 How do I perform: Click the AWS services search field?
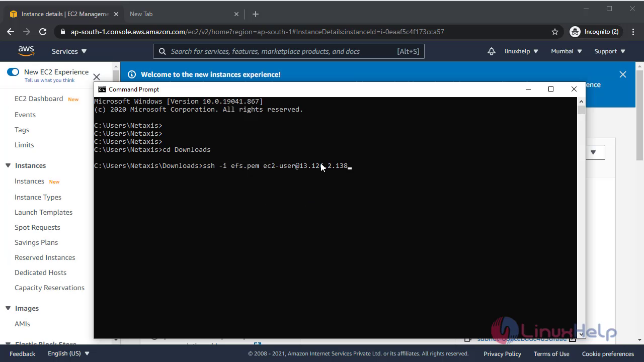tap(289, 51)
